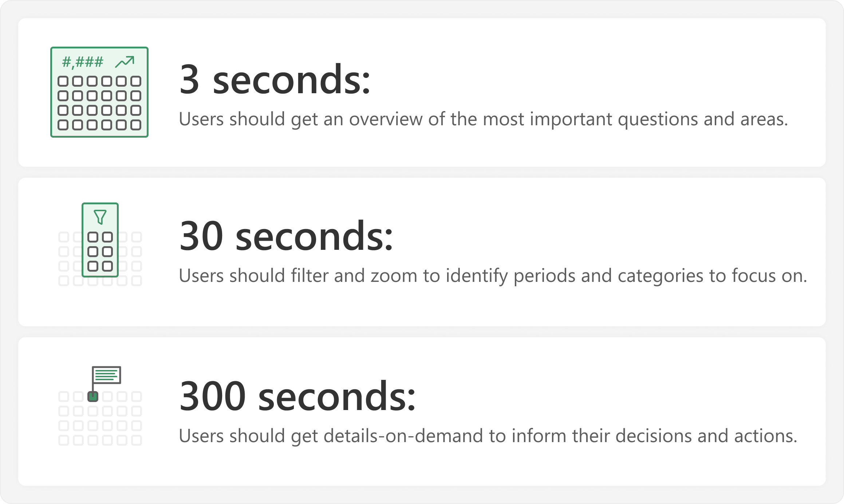The width and height of the screenshot is (844, 504).
Task: Click text about filter and zoom periods
Action: pyautogui.click(x=493, y=276)
